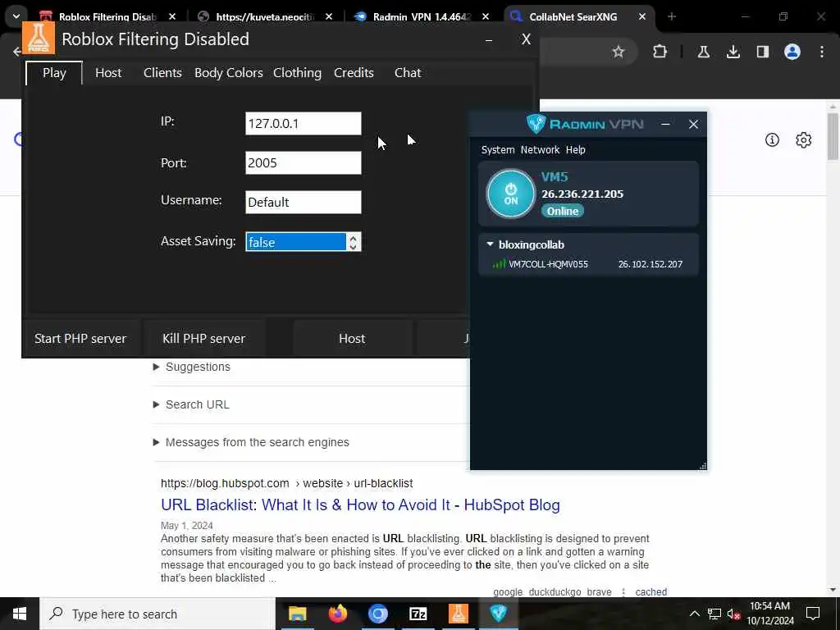Open the network status tray icon
This screenshot has height=630, width=840.
coord(714,614)
